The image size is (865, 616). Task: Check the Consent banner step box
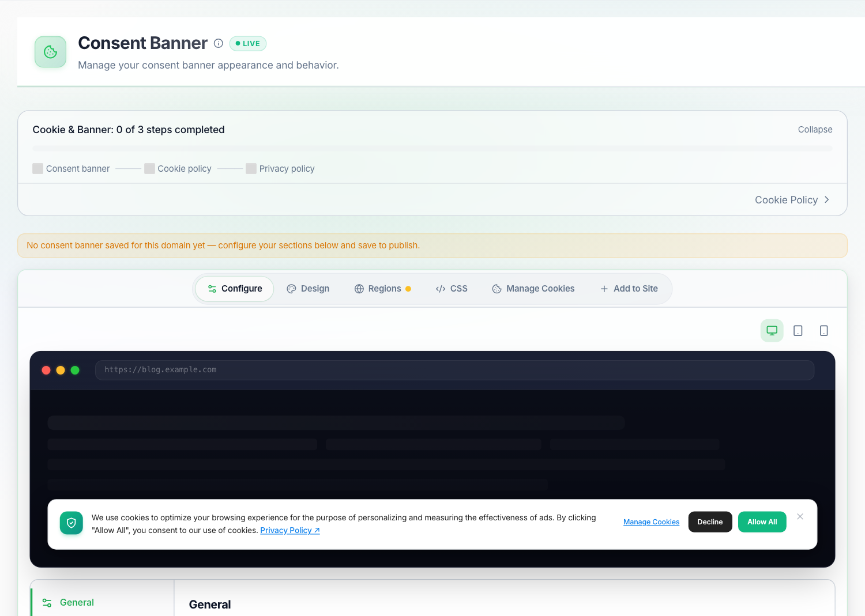click(38, 168)
